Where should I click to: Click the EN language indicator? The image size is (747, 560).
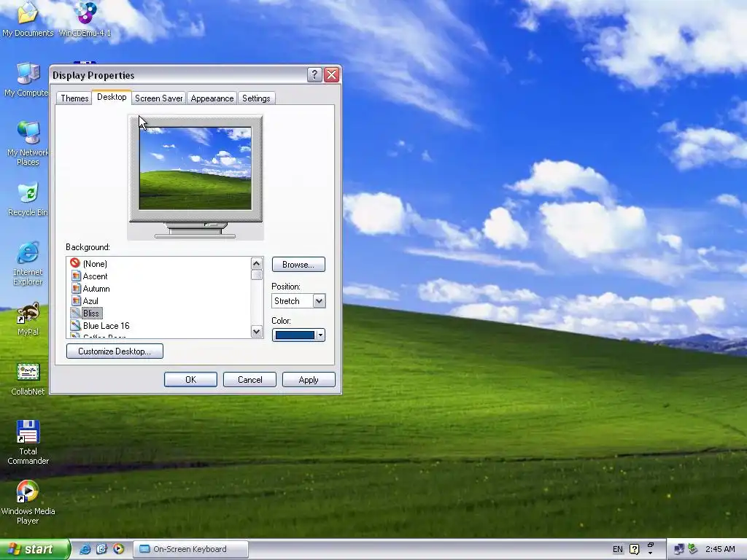click(x=617, y=549)
